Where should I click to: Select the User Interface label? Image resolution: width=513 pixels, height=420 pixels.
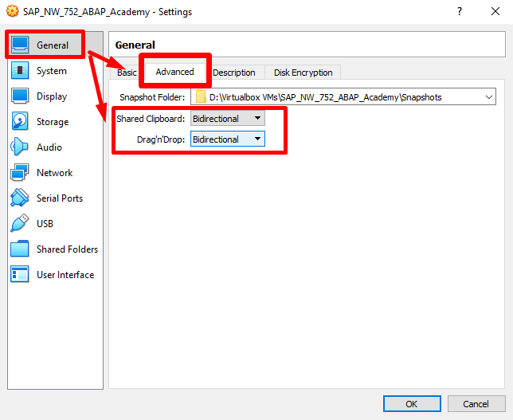click(65, 275)
